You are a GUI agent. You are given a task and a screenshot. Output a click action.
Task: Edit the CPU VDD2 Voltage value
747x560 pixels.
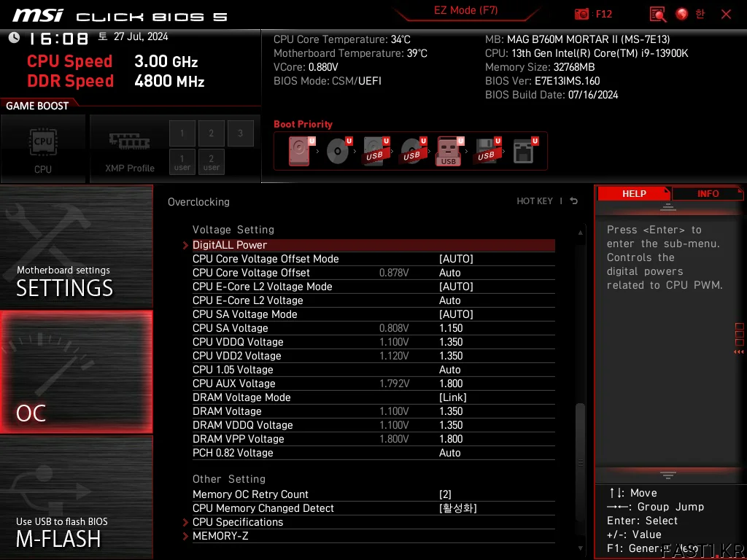tap(451, 356)
